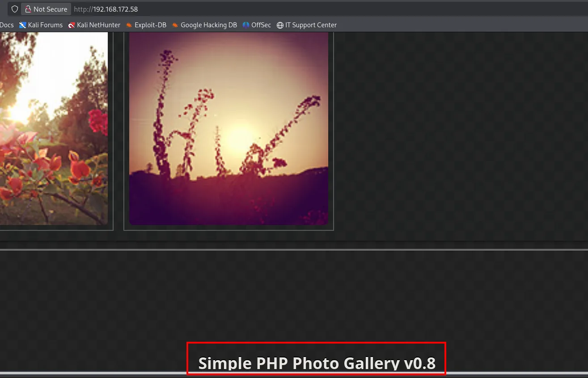Viewport: 588px width, 378px height.
Task: Click the IT Support Center globe icon
Action: [280, 25]
